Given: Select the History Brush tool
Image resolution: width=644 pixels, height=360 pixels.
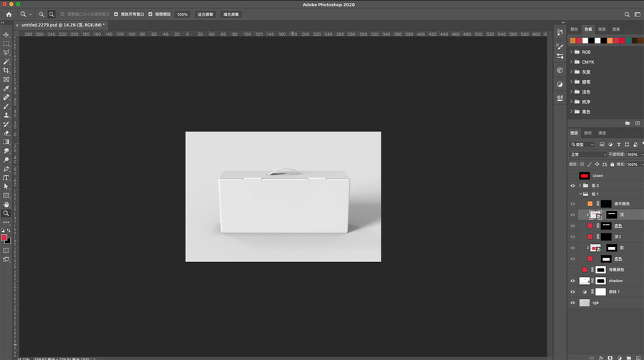Looking at the screenshot, I should pos(6,124).
